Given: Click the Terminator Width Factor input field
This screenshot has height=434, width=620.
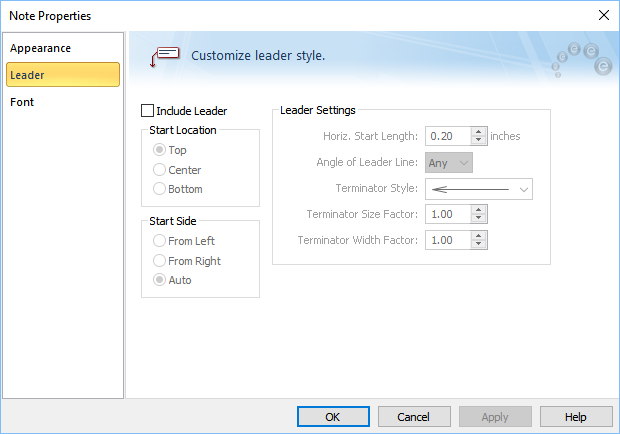Looking at the screenshot, I should (x=447, y=240).
